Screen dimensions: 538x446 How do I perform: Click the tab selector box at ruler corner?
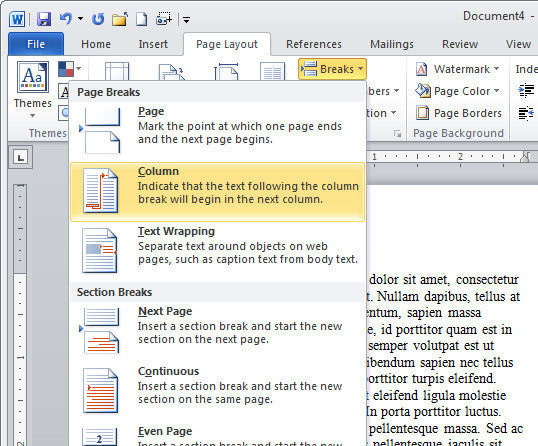coord(21,157)
